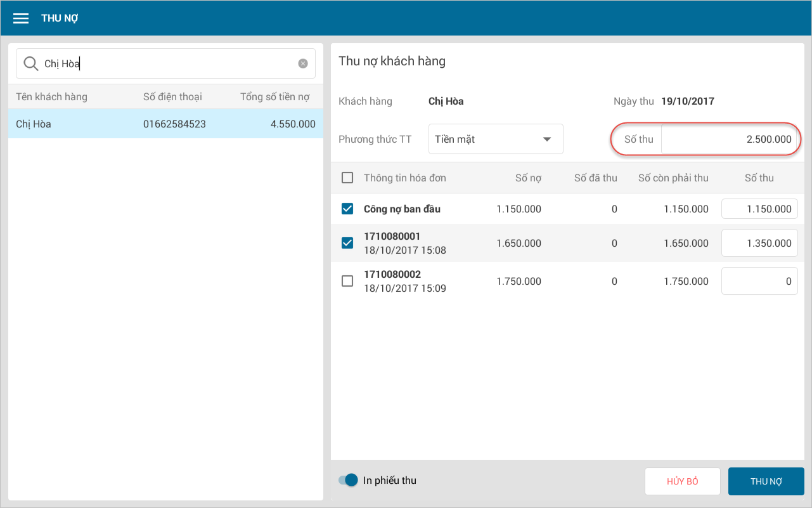Screen dimensions: 812x508
Task: Check invoice 1710080002 checkbox
Action: (x=347, y=281)
